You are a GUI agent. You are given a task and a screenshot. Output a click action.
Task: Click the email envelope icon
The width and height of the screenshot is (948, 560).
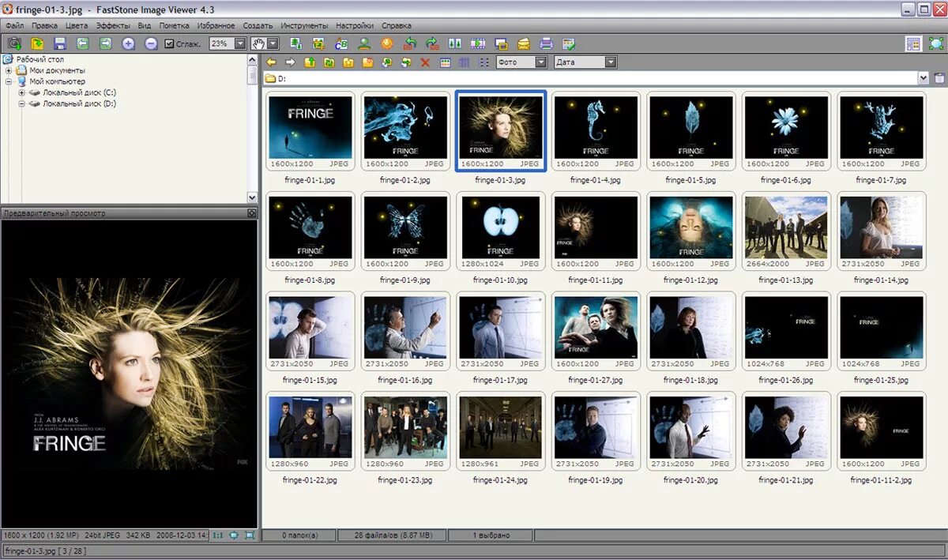pyautogui.click(x=524, y=43)
